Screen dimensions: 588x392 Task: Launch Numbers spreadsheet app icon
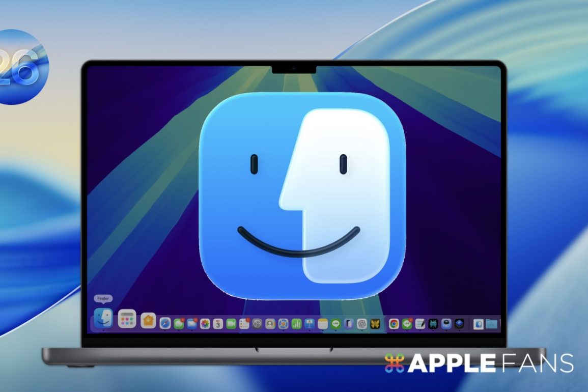(x=296, y=324)
